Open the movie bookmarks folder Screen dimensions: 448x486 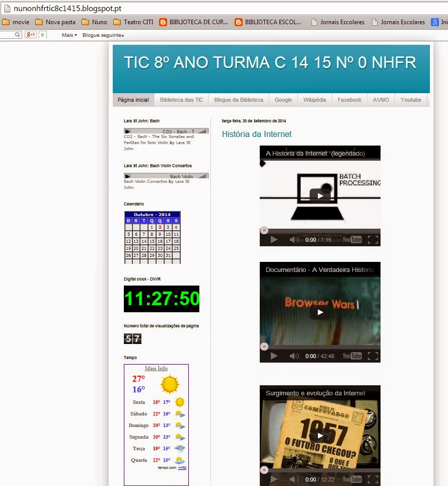16,22
